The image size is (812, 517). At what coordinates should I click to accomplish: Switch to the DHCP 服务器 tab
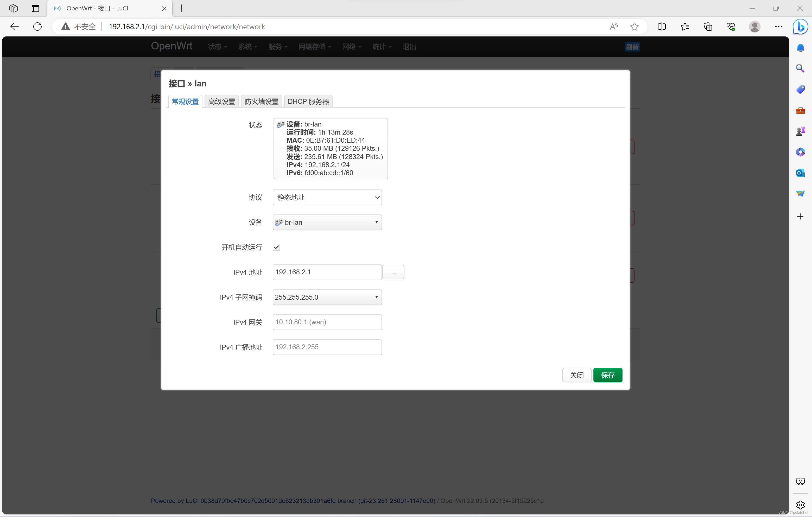(308, 101)
